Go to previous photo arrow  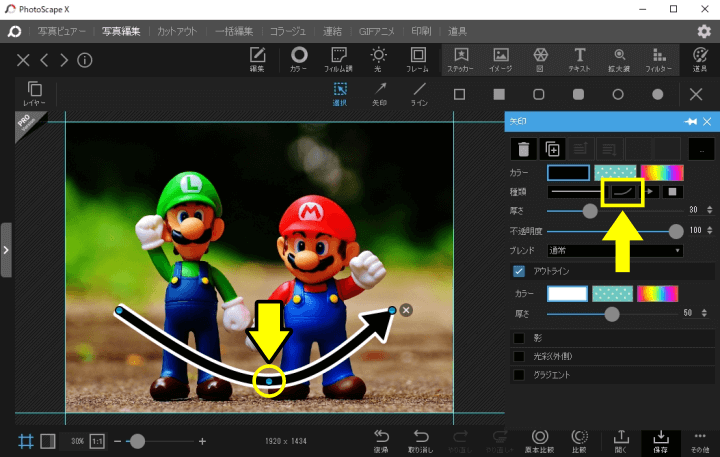tap(44, 60)
